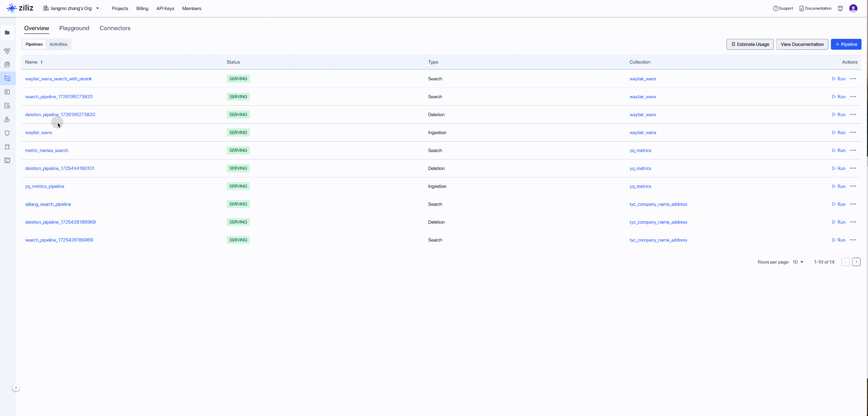Go to next page of pipelines
Screen dimensions: 868x416
(856, 262)
